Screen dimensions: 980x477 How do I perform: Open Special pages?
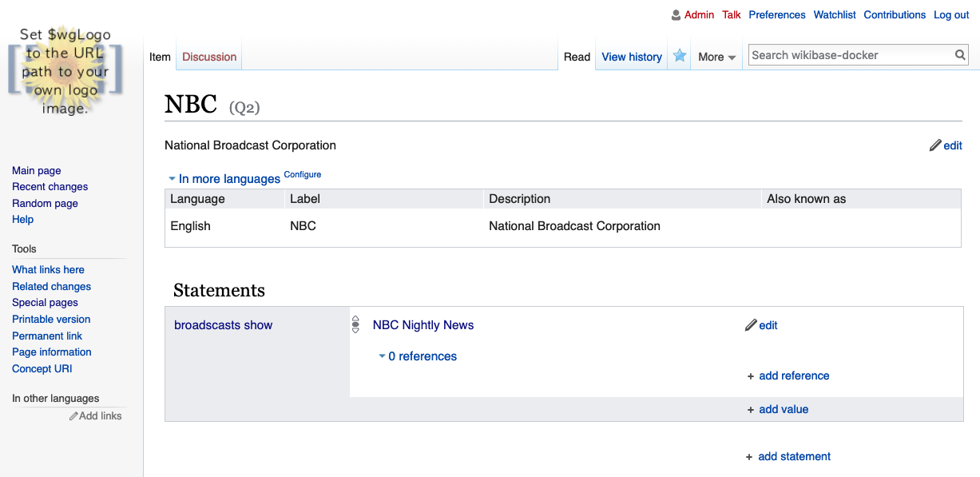click(45, 303)
